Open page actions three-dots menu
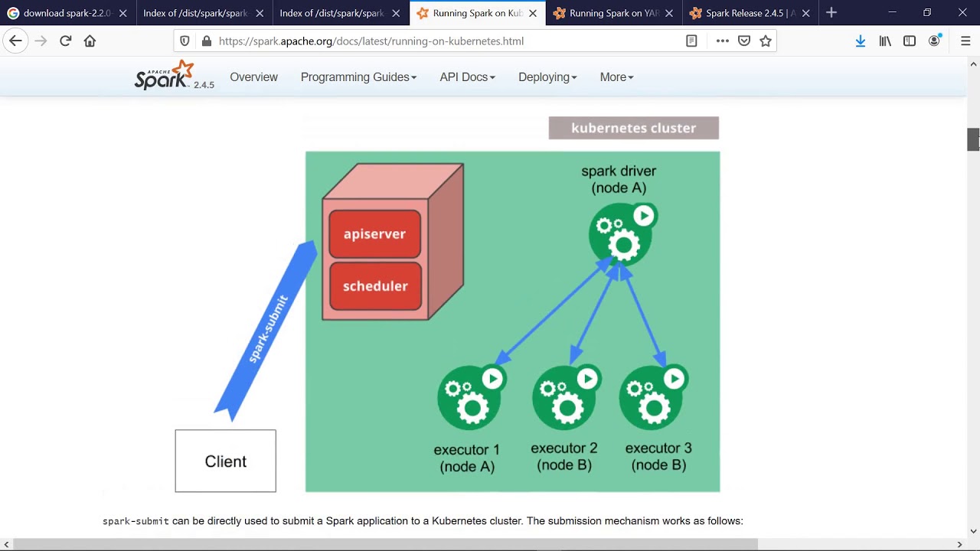The image size is (980, 551). point(722,41)
